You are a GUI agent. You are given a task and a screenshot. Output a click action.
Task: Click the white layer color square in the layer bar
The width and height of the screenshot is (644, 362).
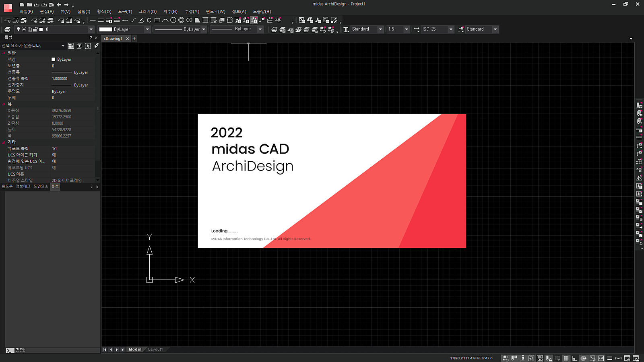click(41, 29)
